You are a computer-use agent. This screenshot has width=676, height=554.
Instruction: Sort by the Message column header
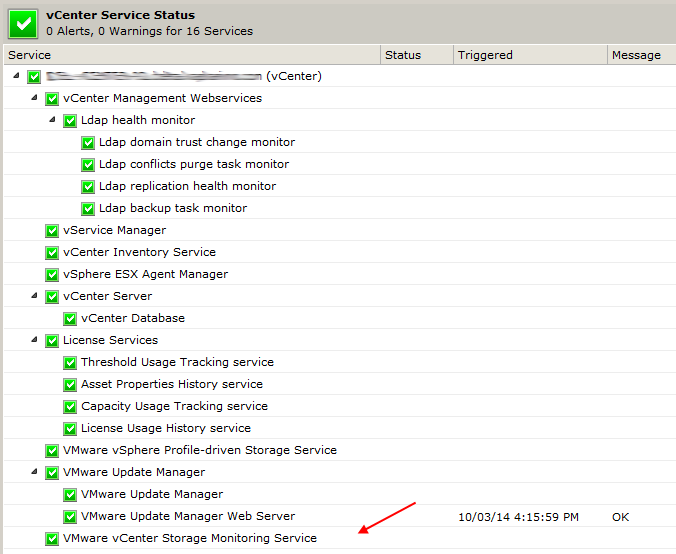pyautogui.click(x=642, y=55)
